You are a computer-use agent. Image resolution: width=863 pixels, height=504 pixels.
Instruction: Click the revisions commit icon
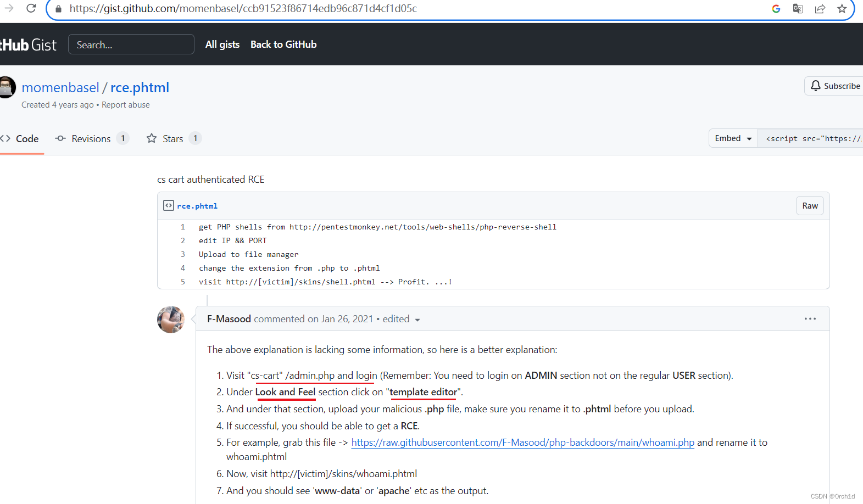tap(60, 138)
